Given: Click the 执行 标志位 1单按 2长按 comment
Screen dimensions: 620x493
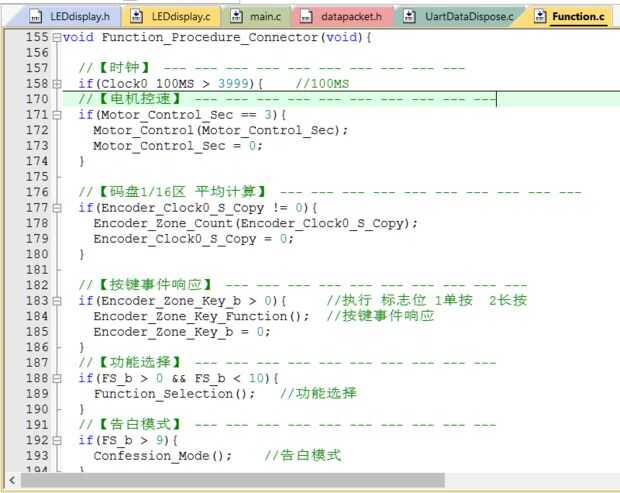Looking at the screenshot, I should [x=427, y=300].
